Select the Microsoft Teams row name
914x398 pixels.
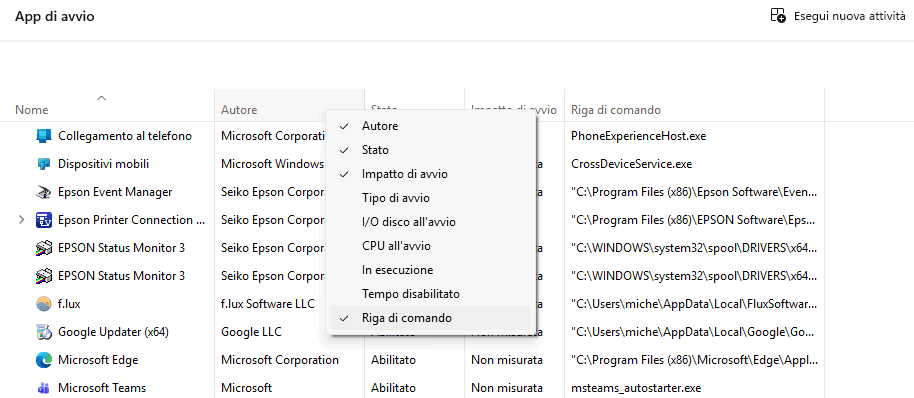click(102, 388)
